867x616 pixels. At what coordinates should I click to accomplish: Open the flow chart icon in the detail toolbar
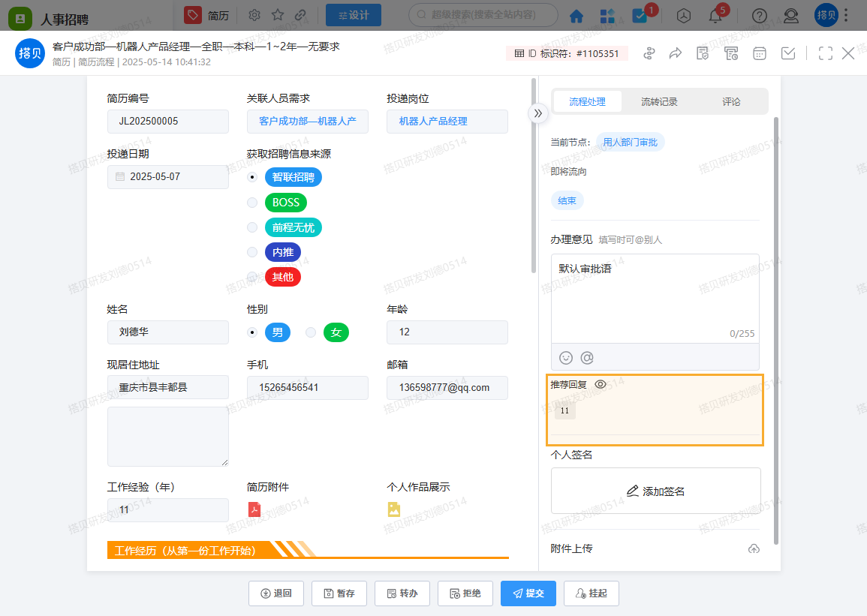coord(649,53)
